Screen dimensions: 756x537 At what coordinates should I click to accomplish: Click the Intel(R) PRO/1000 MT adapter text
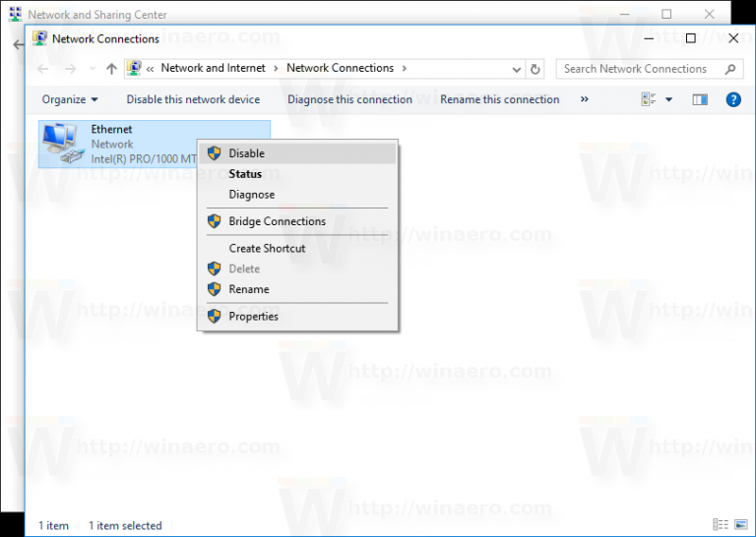pyautogui.click(x=144, y=159)
